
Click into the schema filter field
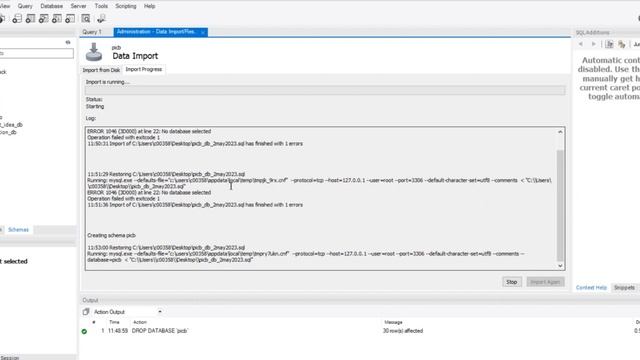coord(37,53)
